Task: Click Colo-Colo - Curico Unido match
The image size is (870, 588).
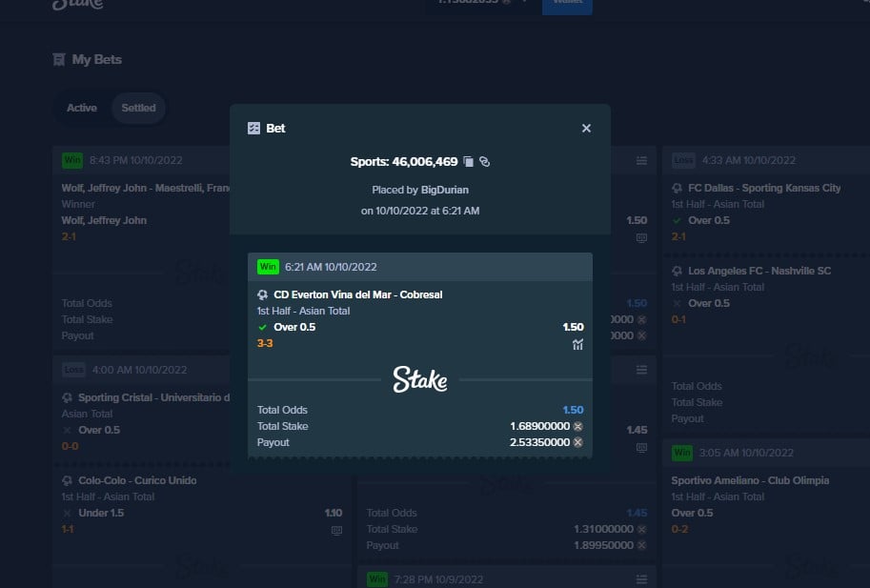Action: 137,480
